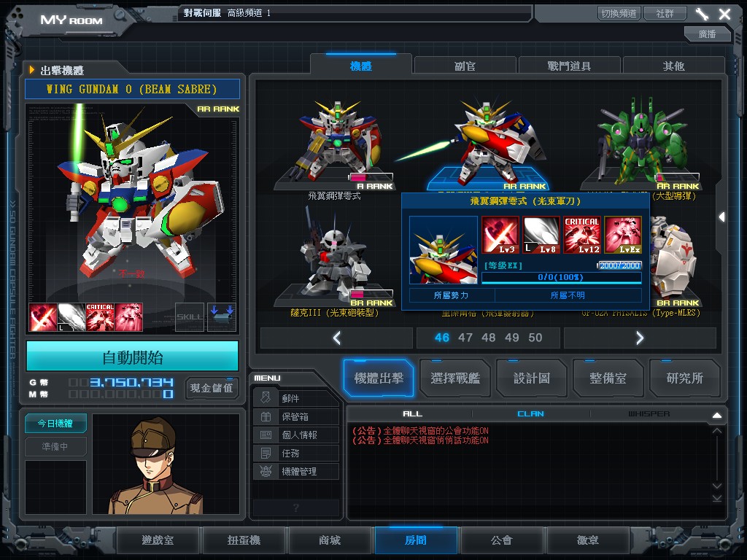The width and height of the screenshot is (747, 560).
Task: Select the white GF-02A PHYSALIS unit
Action: 676,260
